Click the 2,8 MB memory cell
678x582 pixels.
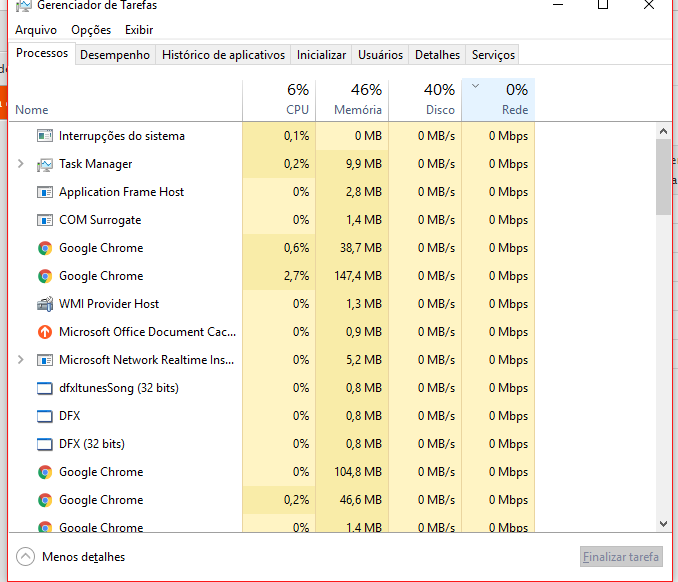tap(352, 192)
